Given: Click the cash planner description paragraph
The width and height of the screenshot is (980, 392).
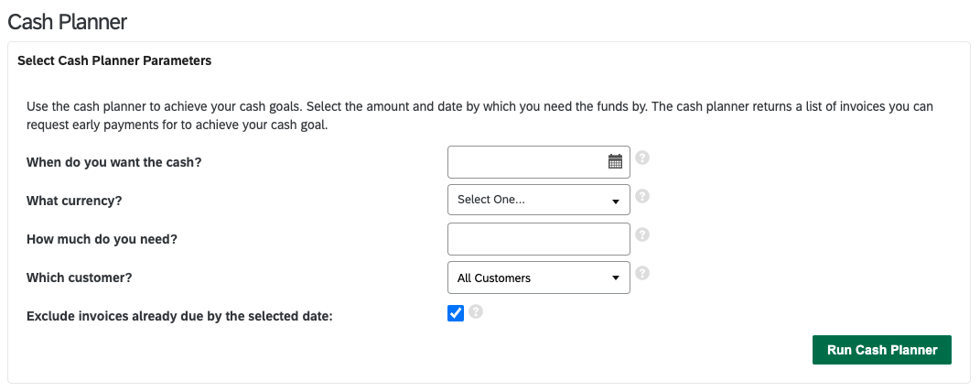Looking at the screenshot, I should [x=480, y=115].
